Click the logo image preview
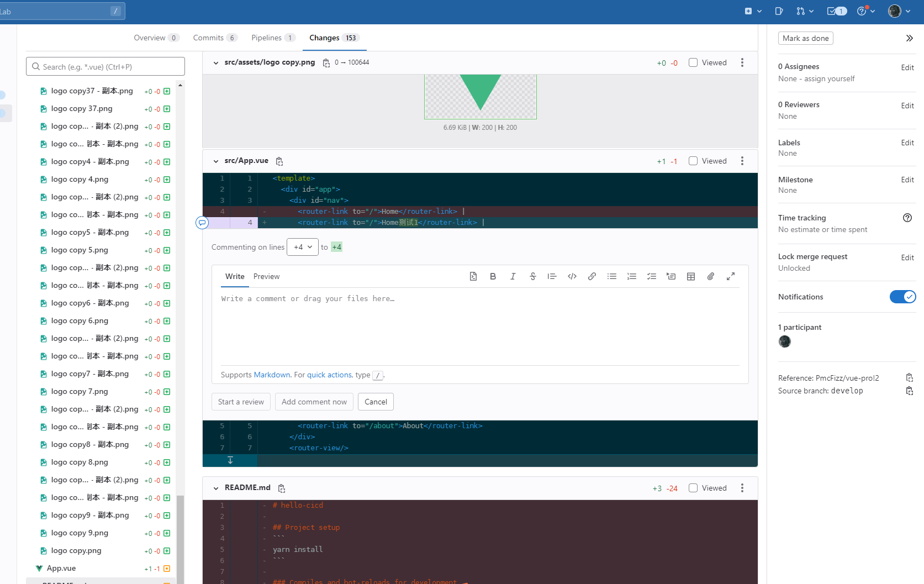This screenshot has width=924, height=584. coord(480,97)
